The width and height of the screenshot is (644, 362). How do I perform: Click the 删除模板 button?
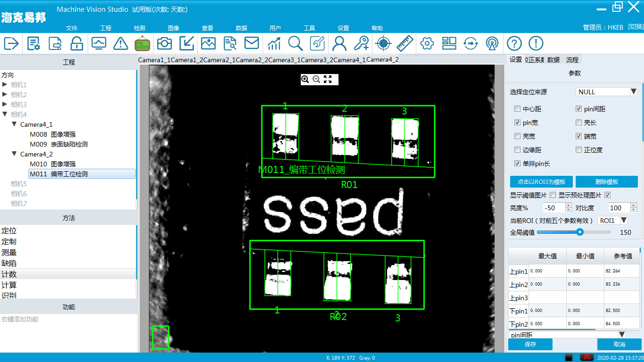606,182
